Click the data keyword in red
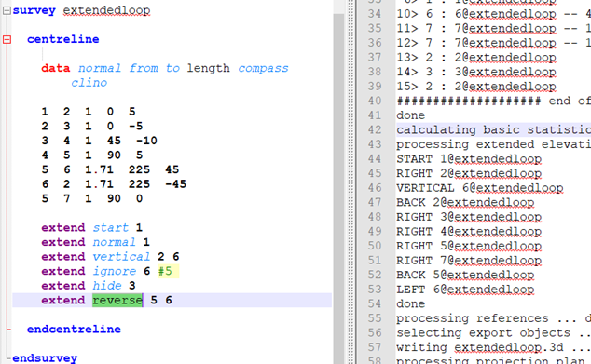This screenshot has width=591, height=364. pos(55,69)
